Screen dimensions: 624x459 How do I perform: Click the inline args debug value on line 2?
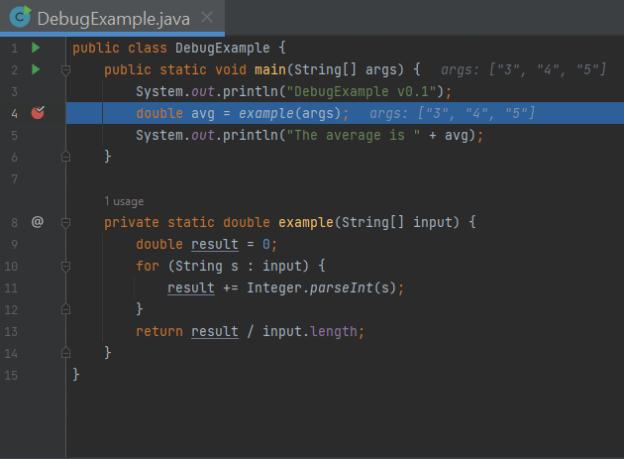[523, 70]
